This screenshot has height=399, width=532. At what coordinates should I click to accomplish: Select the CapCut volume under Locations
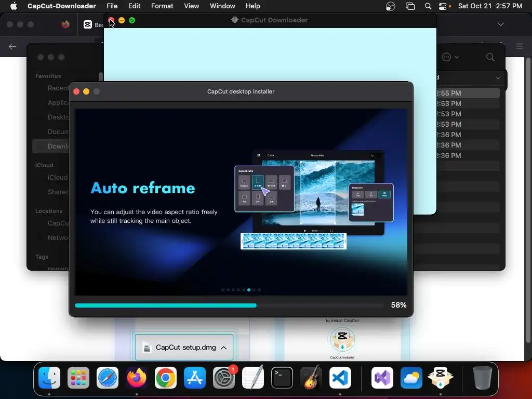tap(58, 223)
